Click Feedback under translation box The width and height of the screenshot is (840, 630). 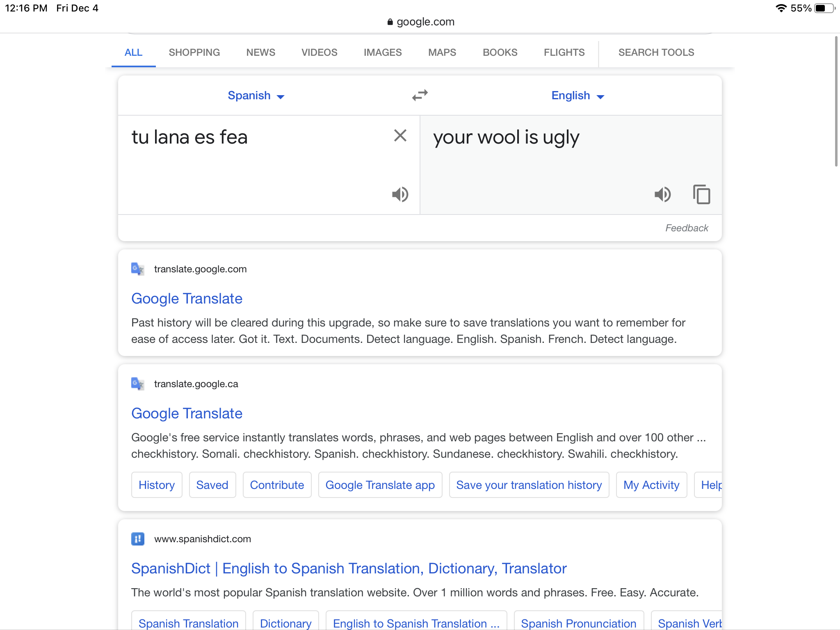click(687, 228)
